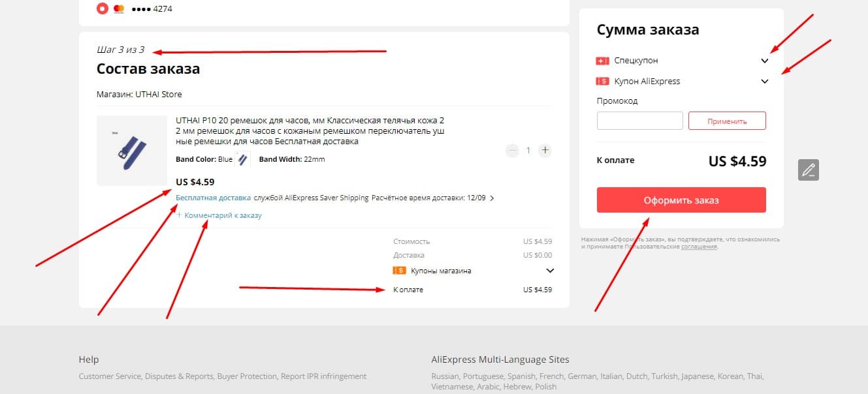Open the Korean language site link
The height and width of the screenshot is (394, 868).
click(x=731, y=376)
